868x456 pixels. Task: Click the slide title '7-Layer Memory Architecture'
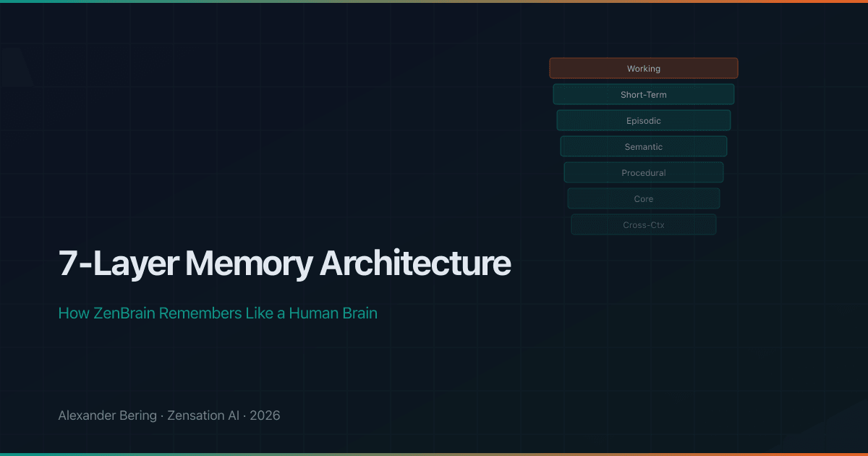(284, 263)
